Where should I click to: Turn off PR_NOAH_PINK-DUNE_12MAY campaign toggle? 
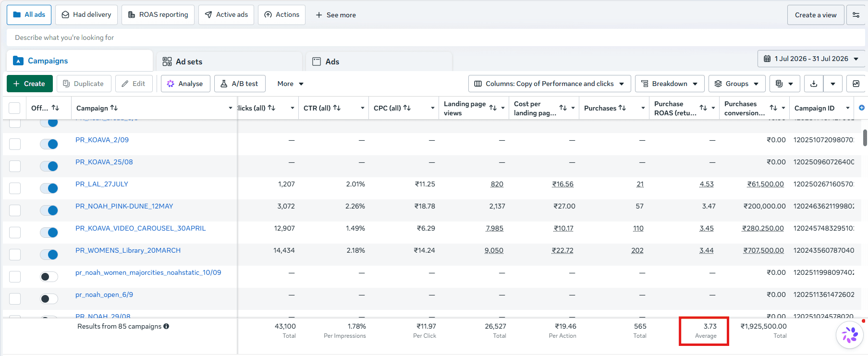point(49,210)
